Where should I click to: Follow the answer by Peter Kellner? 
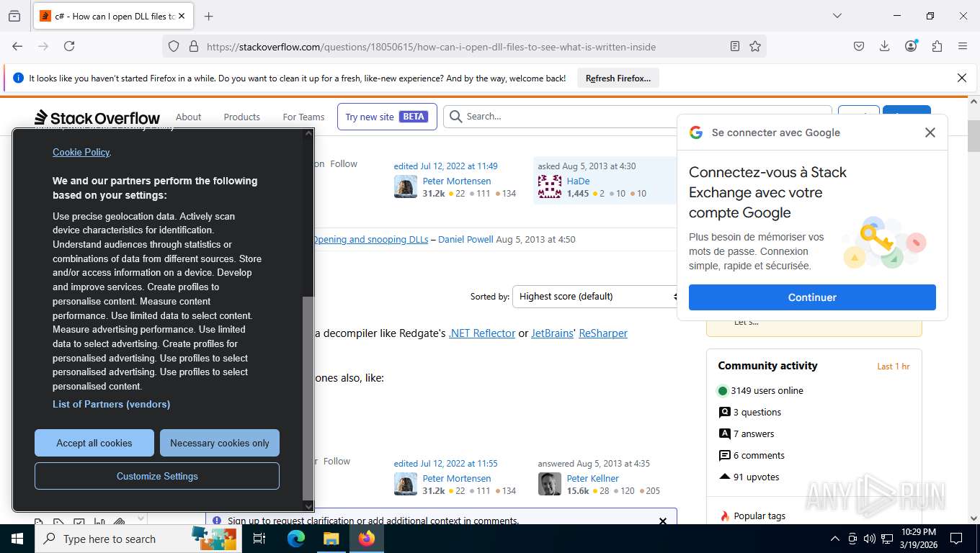(337, 461)
